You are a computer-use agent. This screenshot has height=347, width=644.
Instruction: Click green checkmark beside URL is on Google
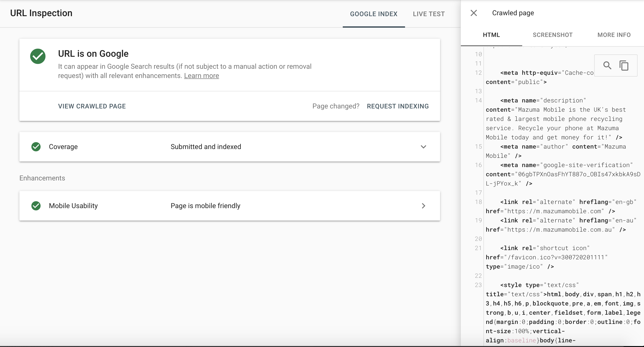tap(38, 56)
